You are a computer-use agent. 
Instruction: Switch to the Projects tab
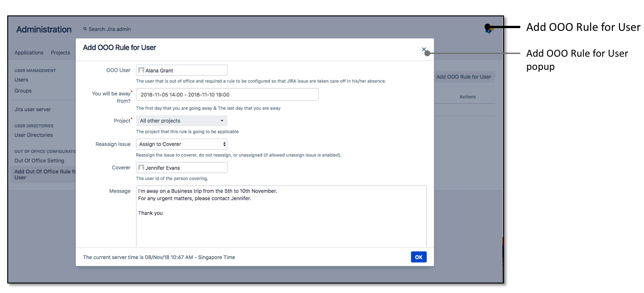click(60, 53)
